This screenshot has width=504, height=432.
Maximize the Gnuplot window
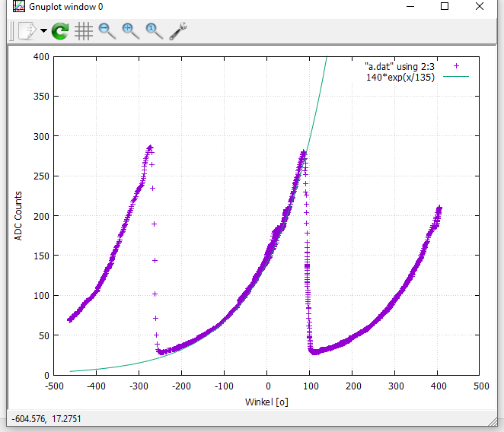click(x=445, y=7)
